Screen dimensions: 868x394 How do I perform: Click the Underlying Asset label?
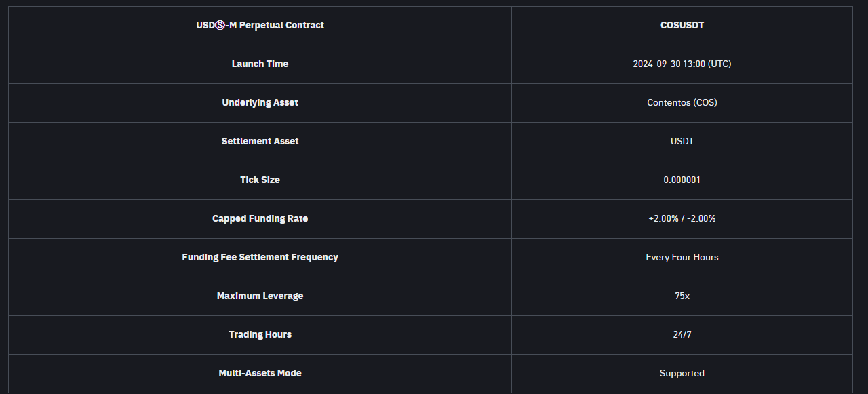[260, 103]
